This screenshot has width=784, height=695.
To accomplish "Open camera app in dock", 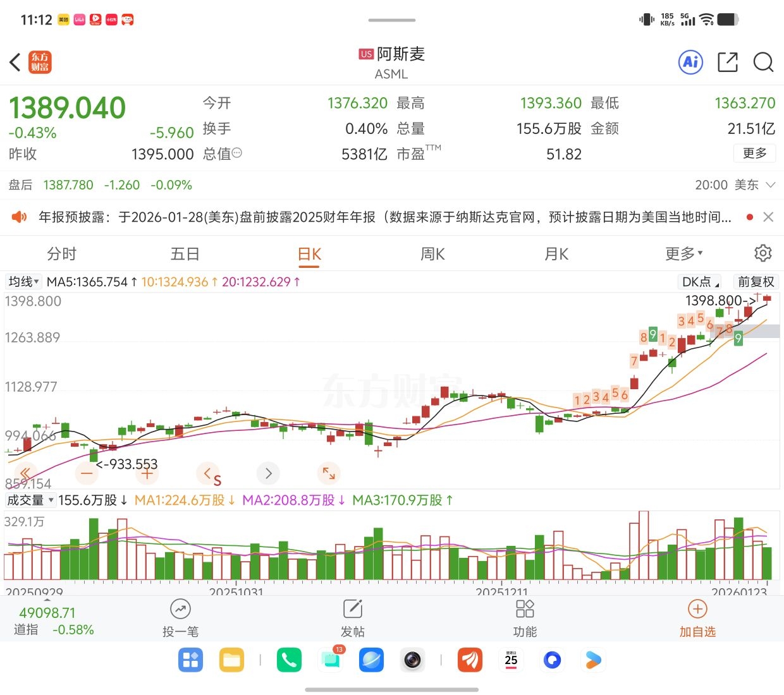I will pyautogui.click(x=413, y=660).
